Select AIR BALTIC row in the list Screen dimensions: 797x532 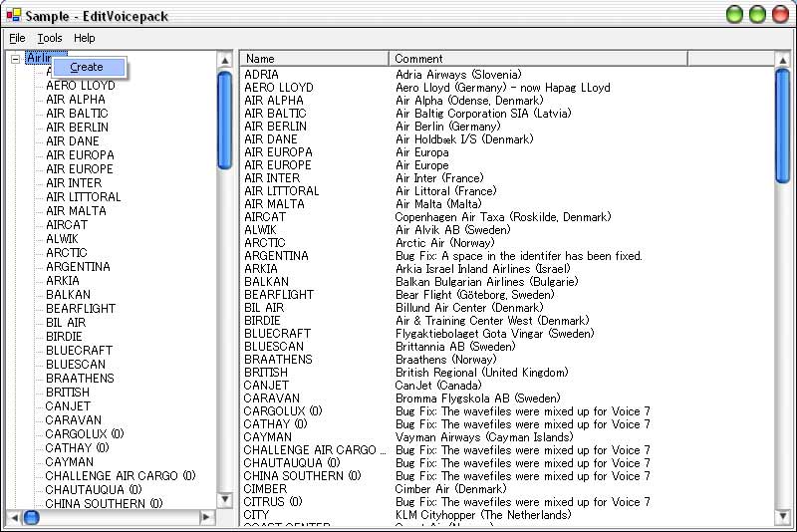(506, 114)
